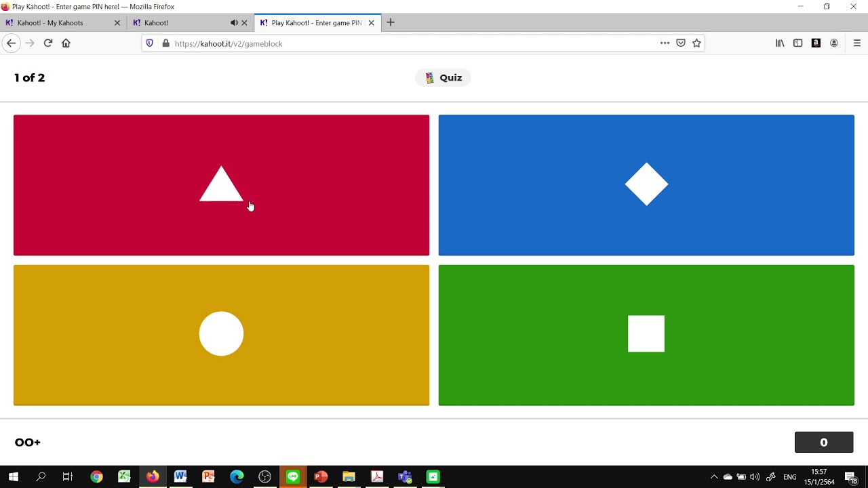Open Windows notification center
Image resolution: width=868 pixels, height=488 pixels.
(851, 477)
